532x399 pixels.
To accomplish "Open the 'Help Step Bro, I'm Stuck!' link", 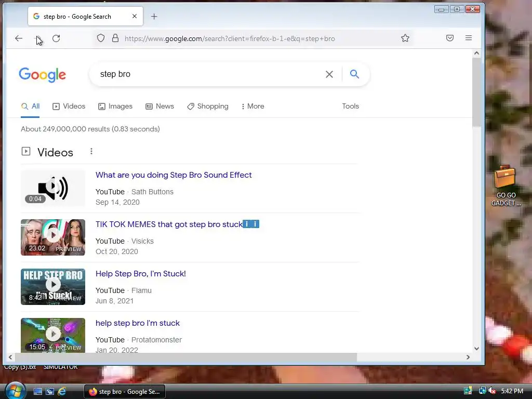I will tap(140, 274).
